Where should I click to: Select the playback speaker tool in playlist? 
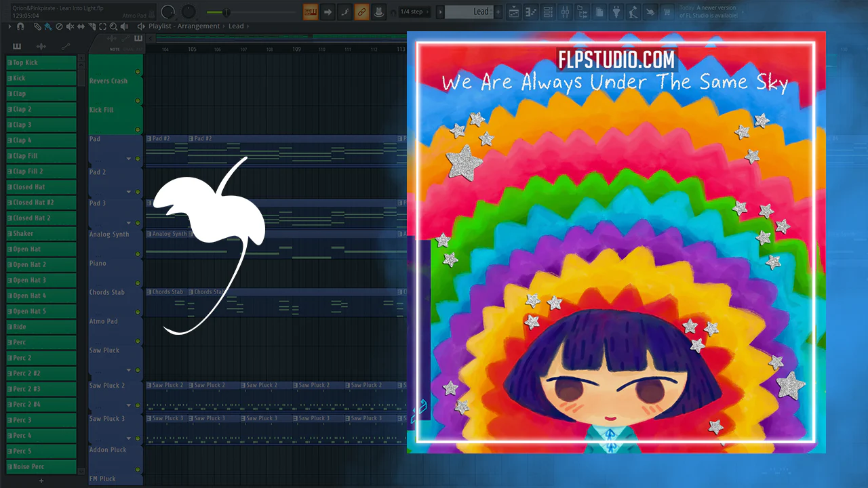pos(124,26)
